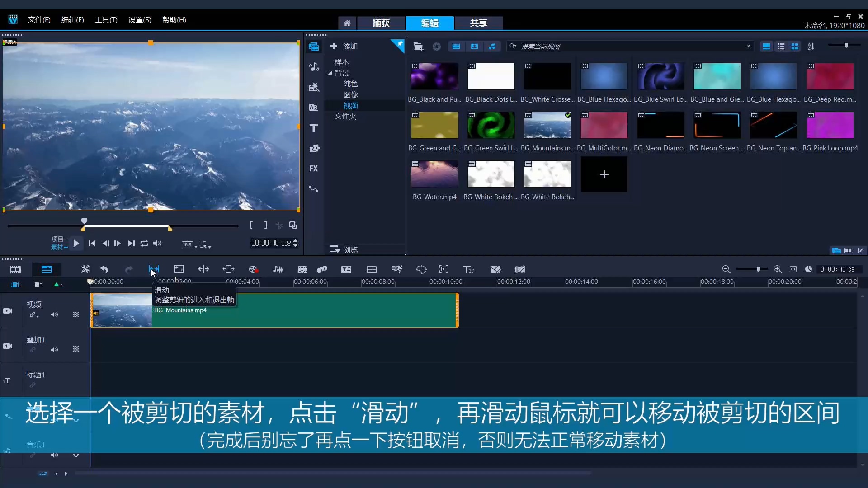Mute the 叠加1 track audio

[54, 350]
